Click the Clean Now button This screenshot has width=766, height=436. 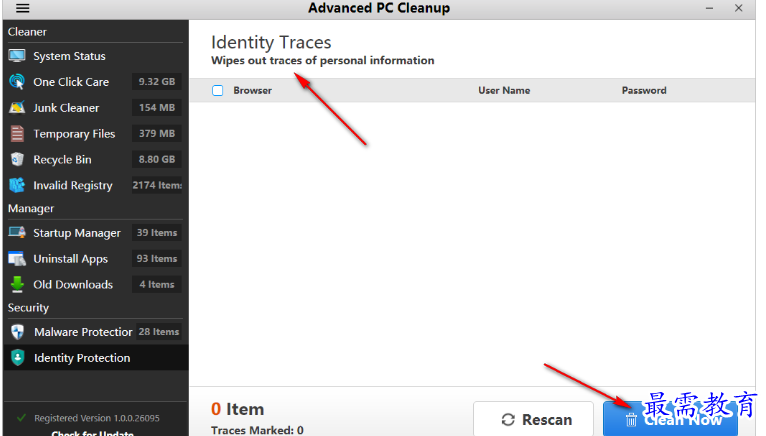pos(670,419)
